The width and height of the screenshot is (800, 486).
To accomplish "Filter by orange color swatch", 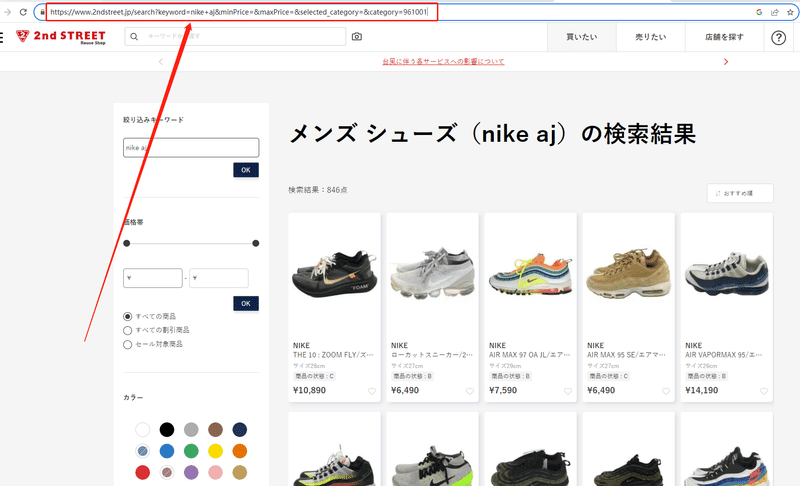I will (x=239, y=451).
